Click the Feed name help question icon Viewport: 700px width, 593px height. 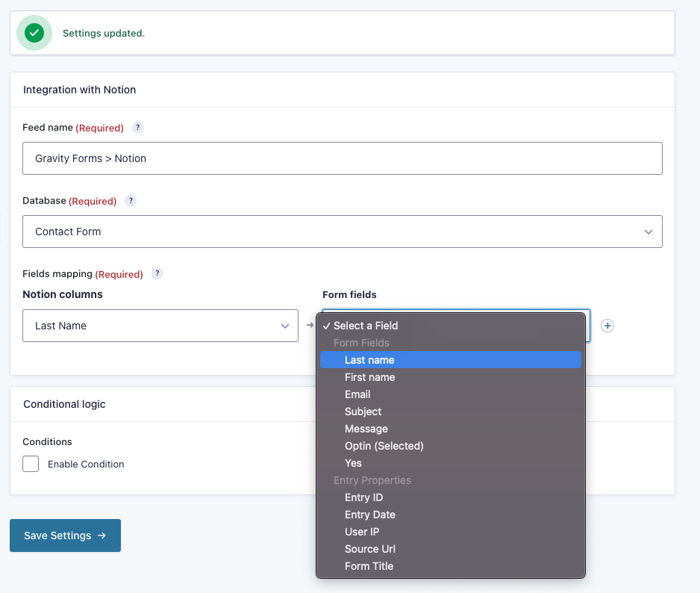137,128
